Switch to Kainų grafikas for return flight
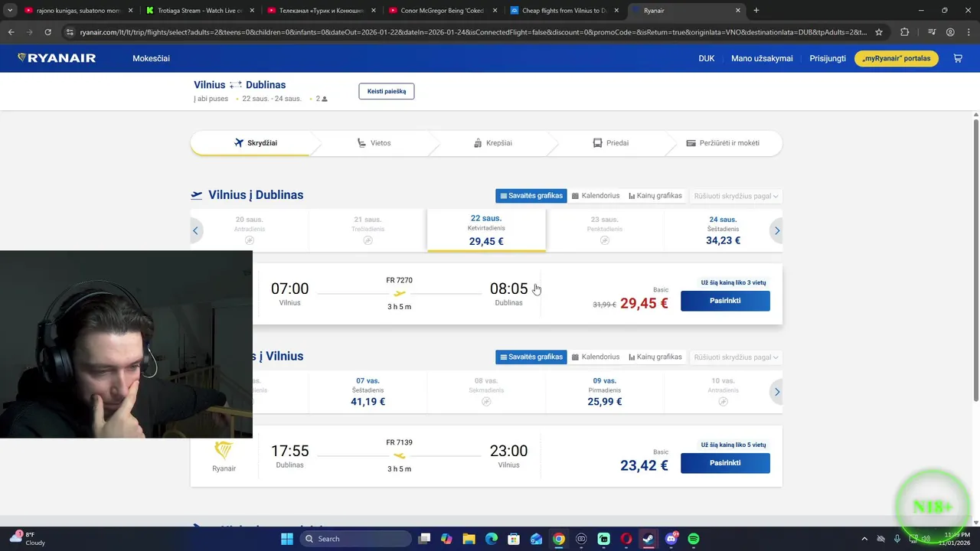 pyautogui.click(x=655, y=357)
